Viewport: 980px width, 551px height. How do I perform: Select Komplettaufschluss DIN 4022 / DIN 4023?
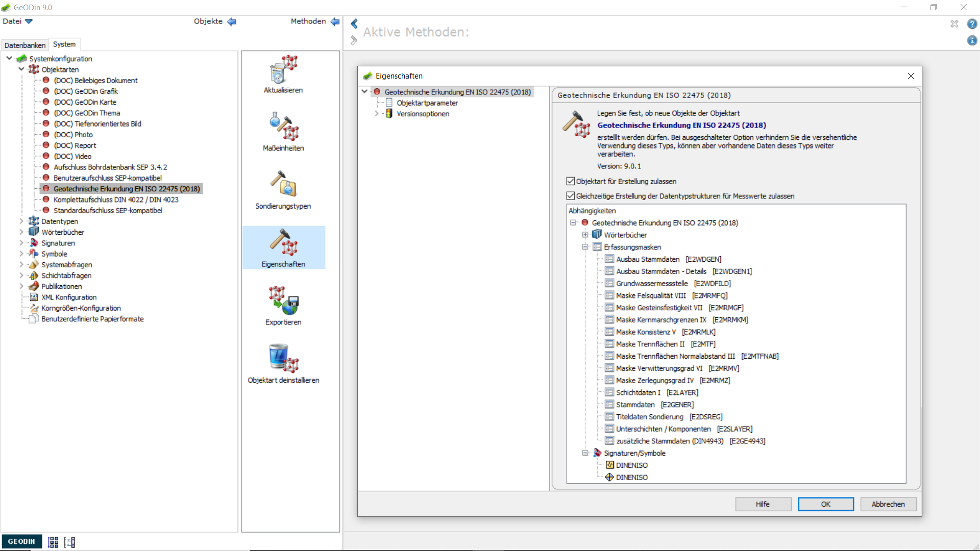point(116,199)
